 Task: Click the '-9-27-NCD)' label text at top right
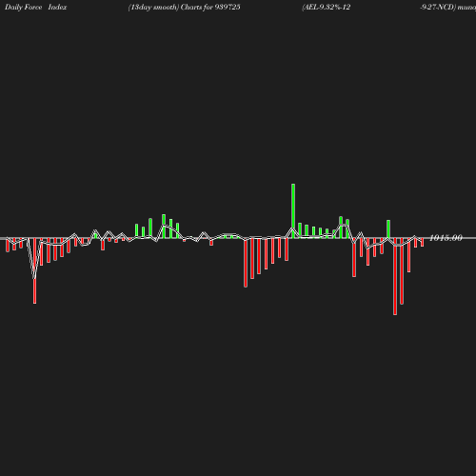tap(438, 8)
